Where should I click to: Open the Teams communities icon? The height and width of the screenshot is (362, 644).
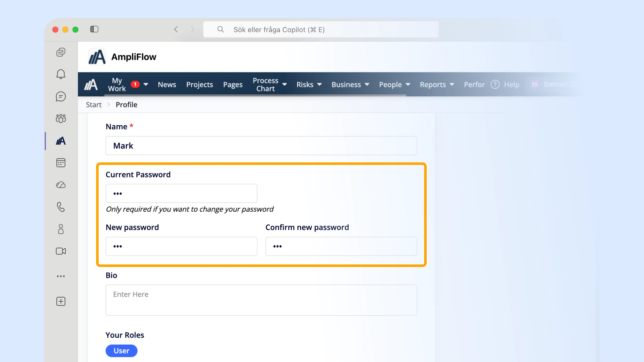[x=61, y=118]
